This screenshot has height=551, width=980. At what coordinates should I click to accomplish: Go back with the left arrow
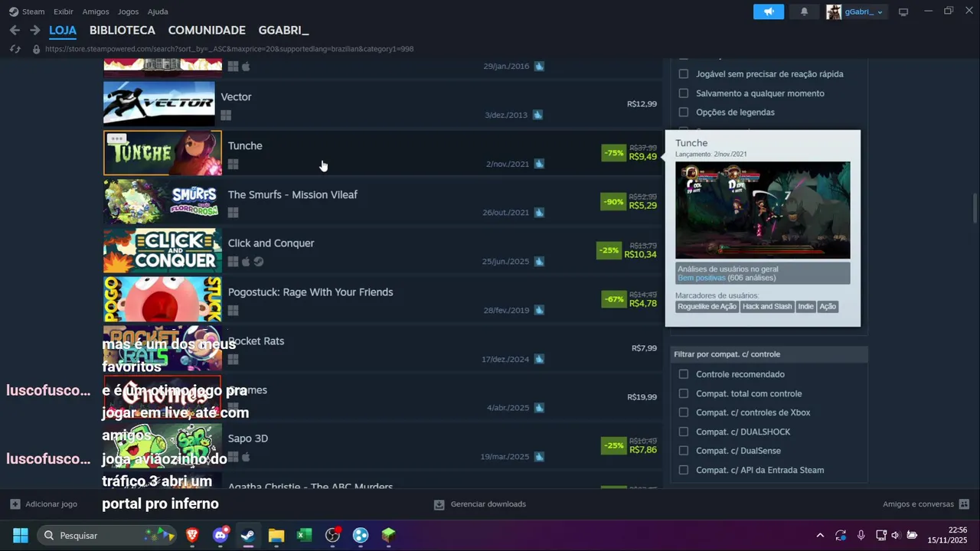(15, 30)
